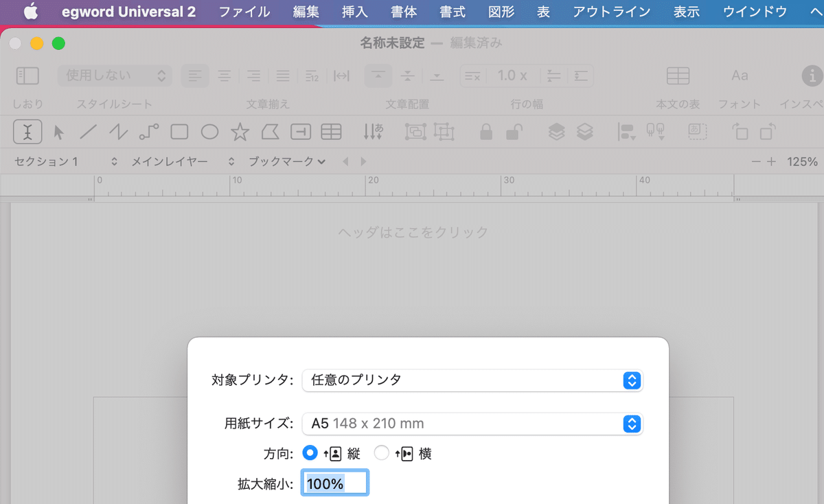
Task: Open the メインレイヤー layer selector
Action: tap(183, 161)
